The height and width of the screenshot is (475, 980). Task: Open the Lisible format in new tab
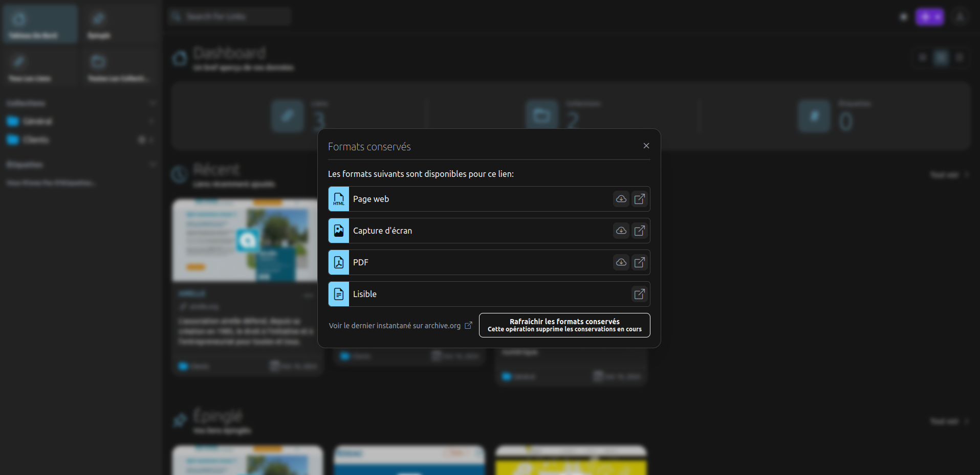tap(640, 294)
